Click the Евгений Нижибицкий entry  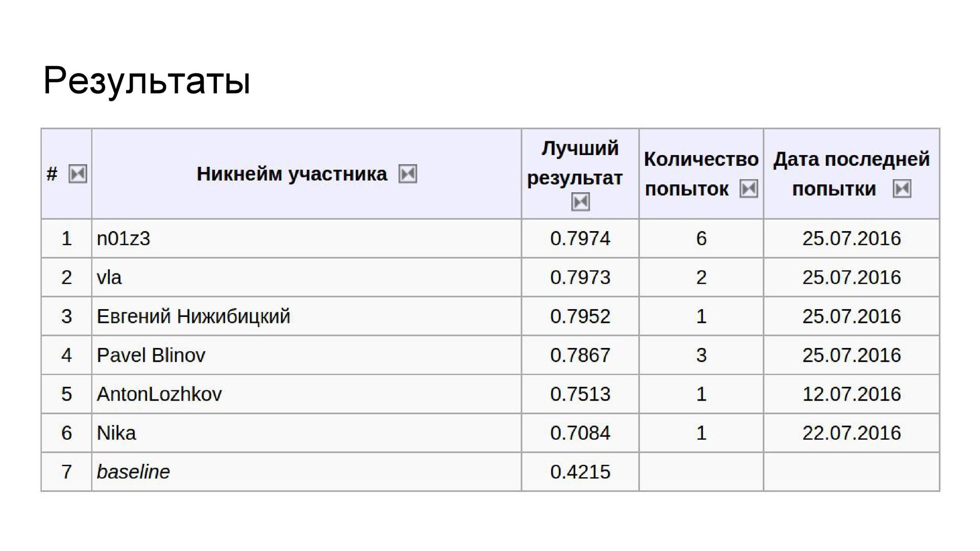tap(193, 316)
